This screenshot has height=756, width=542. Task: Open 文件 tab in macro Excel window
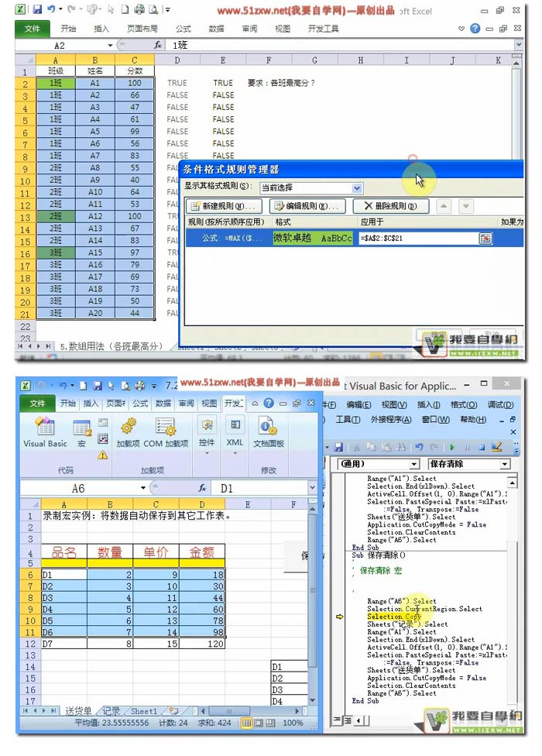[x=38, y=403]
